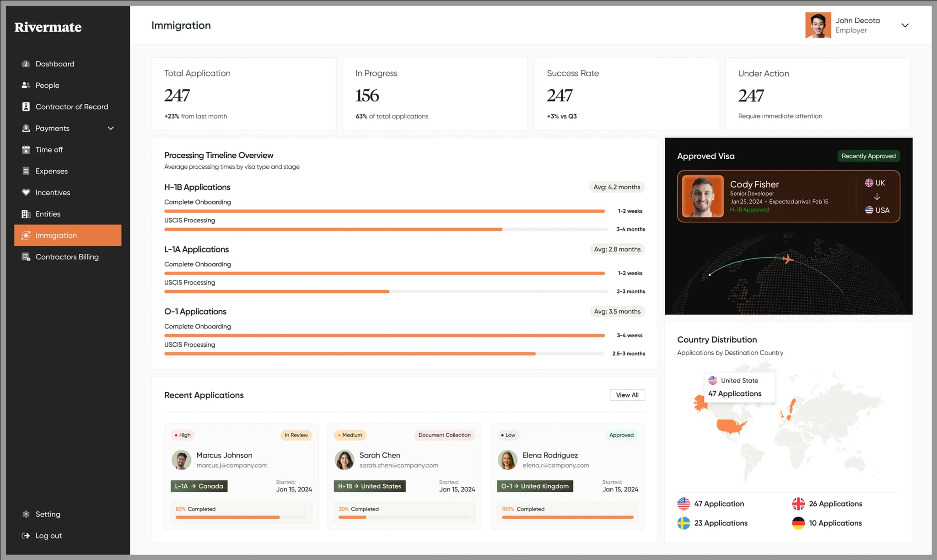Expand the Payments submenu chevron
The image size is (937, 560).
(110, 128)
